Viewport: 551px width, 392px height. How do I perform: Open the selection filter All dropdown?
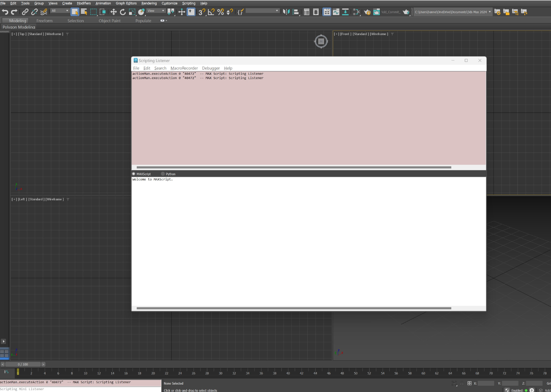[x=60, y=11]
